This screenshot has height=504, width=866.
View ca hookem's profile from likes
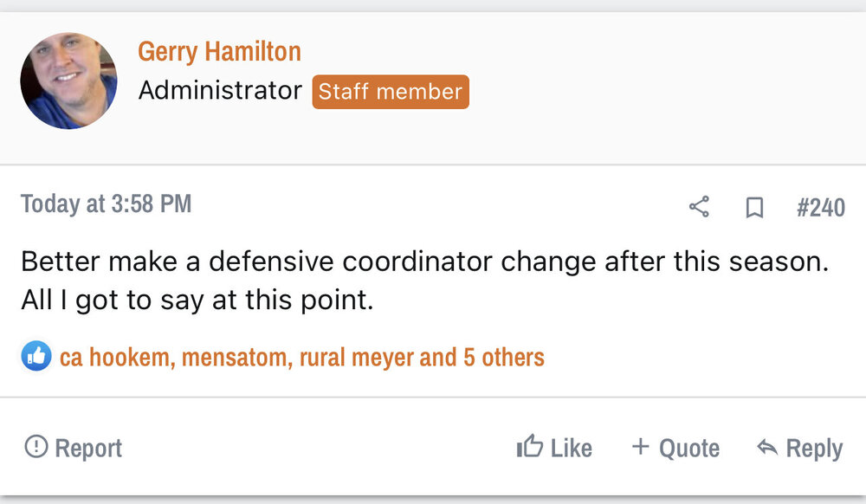coord(113,357)
